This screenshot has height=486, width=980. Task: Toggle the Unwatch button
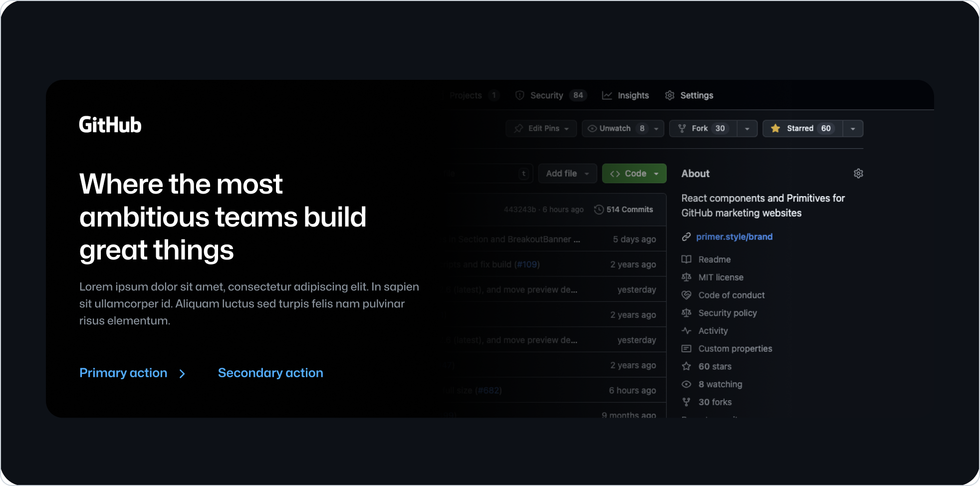615,129
